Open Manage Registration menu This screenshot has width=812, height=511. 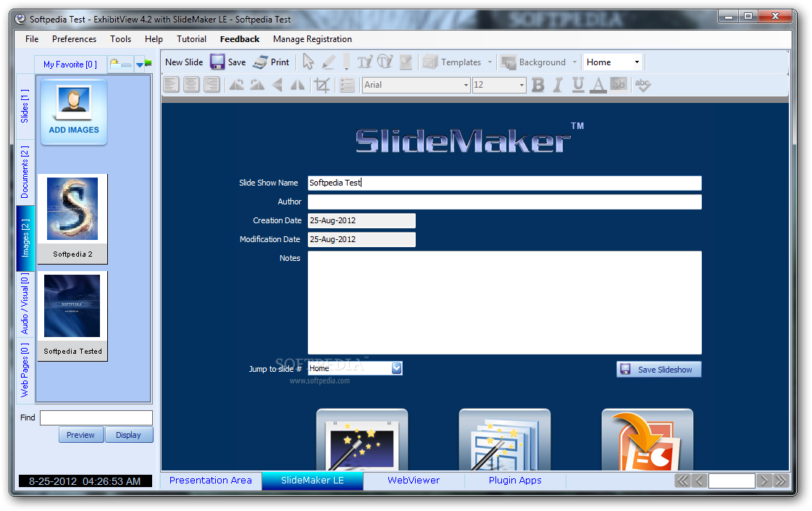pos(312,39)
